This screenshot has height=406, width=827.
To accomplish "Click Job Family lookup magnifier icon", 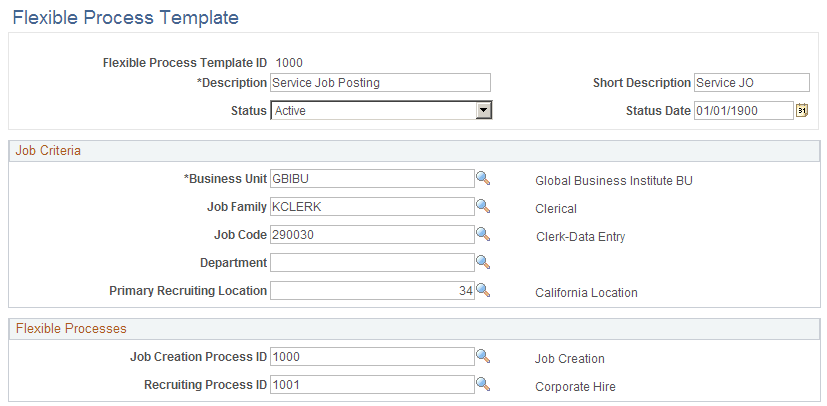I will pyautogui.click(x=483, y=206).
